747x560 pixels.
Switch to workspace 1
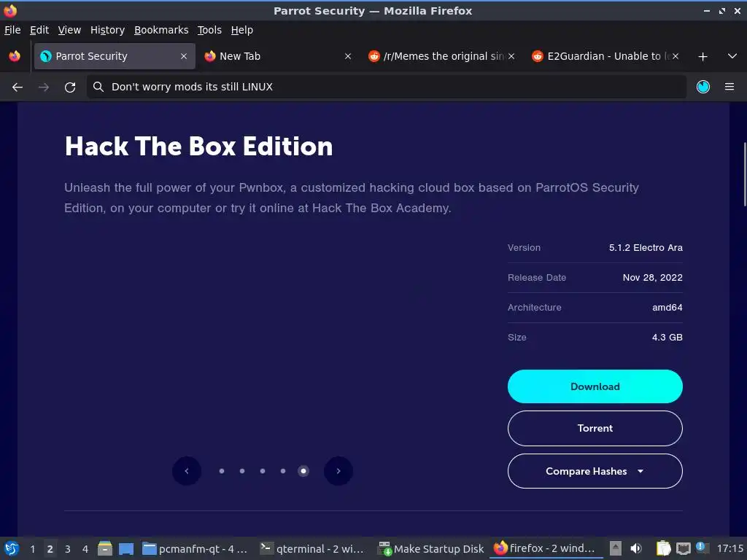pyautogui.click(x=32, y=549)
